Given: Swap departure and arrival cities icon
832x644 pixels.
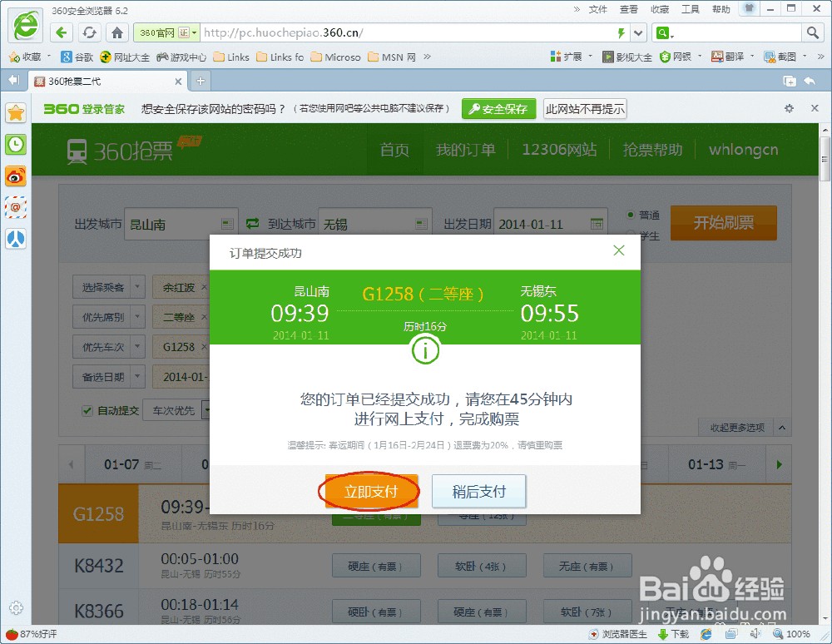Looking at the screenshot, I should point(253,223).
